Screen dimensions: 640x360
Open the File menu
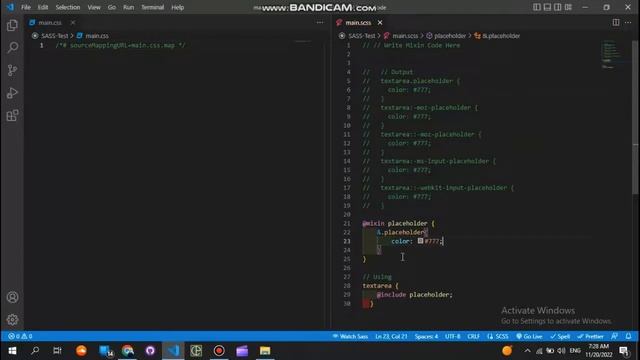(26, 7)
